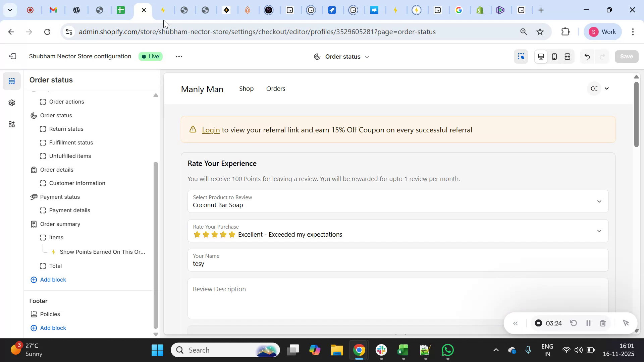Bookmark this page using the star icon
Image resolution: width=644 pixels, height=362 pixels.
(540, 32)
